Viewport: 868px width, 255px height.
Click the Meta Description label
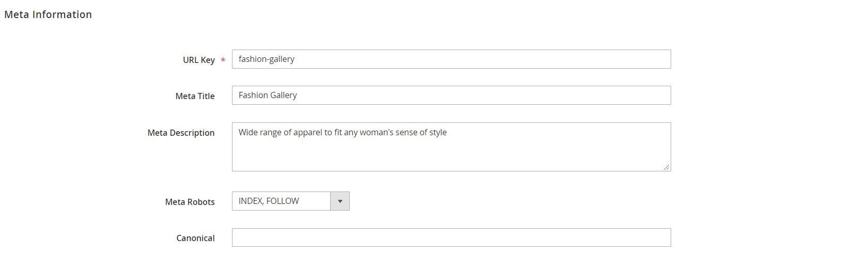[181, 133]
